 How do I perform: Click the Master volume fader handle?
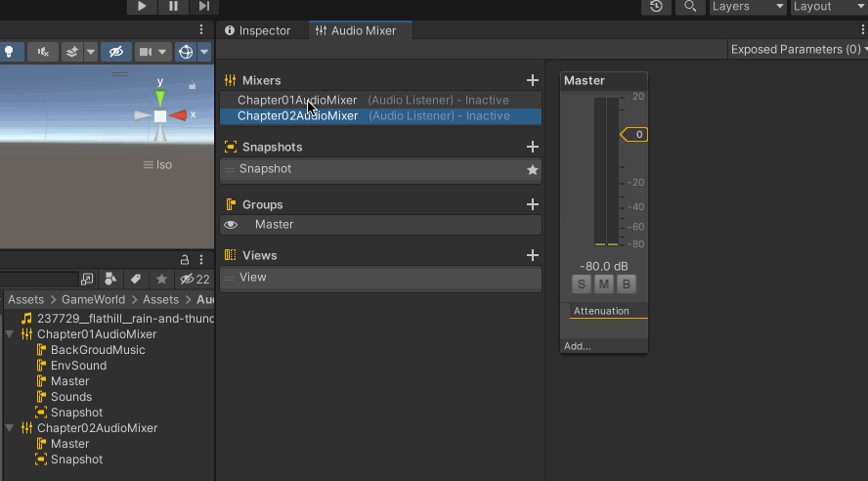[x=634, y=135]
